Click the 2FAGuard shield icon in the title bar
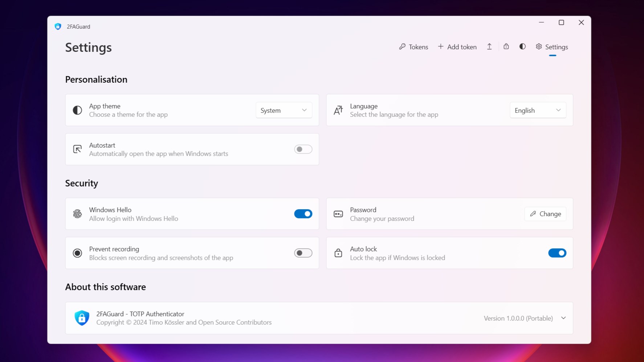The image size is (644, 362). (x=58, y=26)
